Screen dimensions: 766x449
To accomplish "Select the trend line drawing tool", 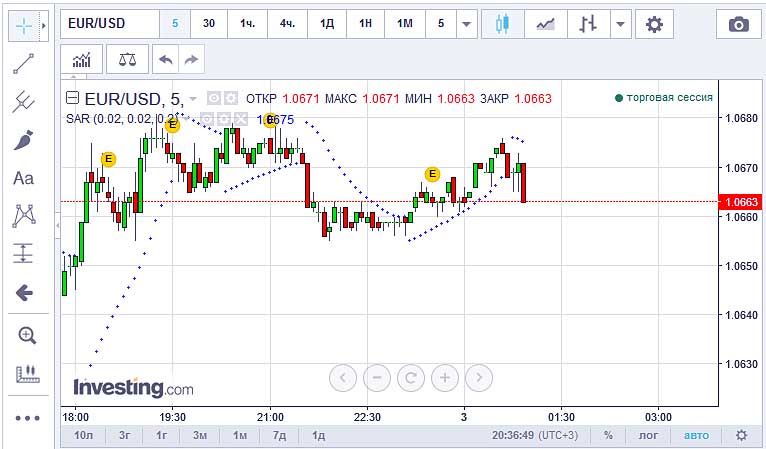I will [24, 65].
